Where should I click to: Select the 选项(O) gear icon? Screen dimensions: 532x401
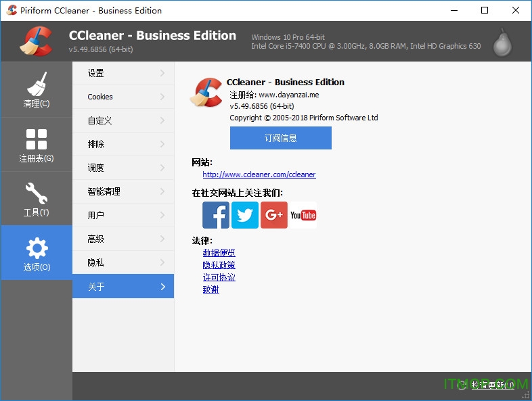click(37, 248)
